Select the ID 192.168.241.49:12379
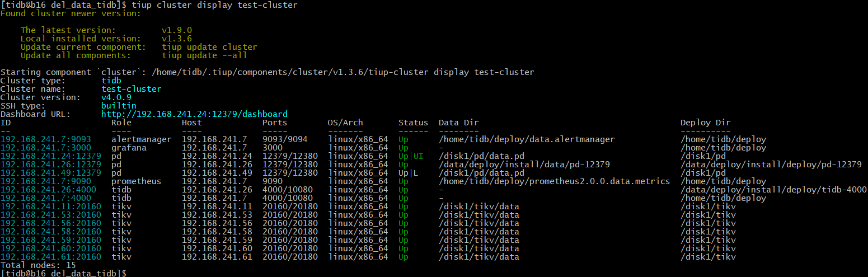The image size is (868, 277). tap(51, 173)
